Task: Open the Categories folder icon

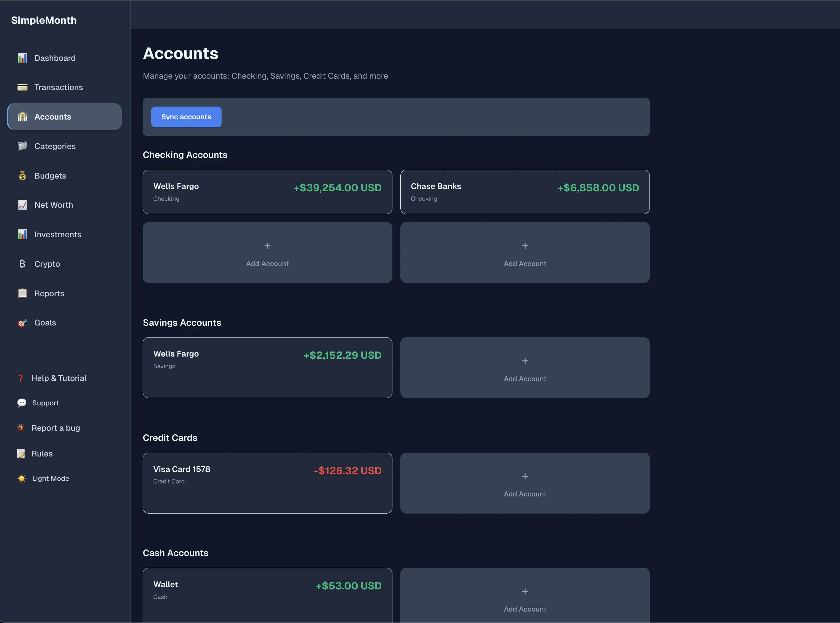Action: click(x=22, y=146)
